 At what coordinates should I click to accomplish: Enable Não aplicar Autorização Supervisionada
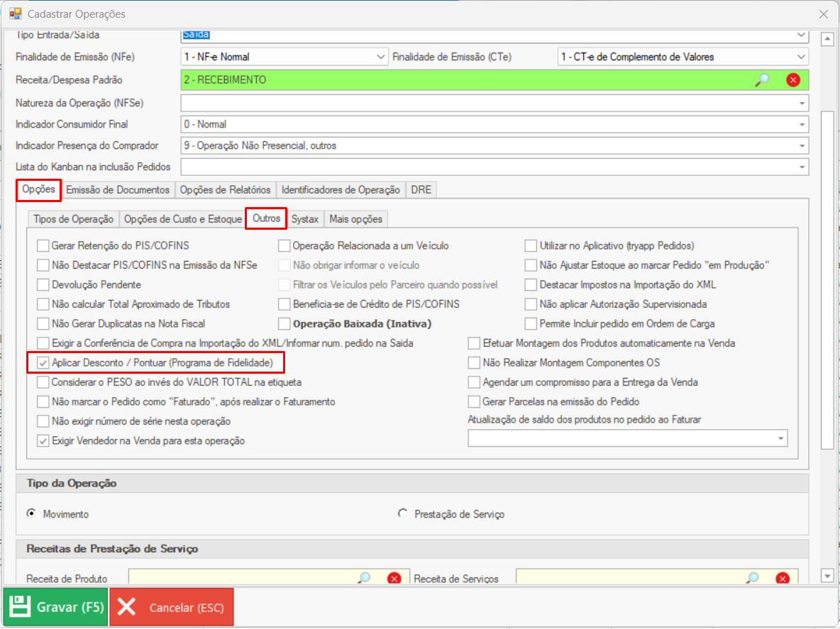531,304
